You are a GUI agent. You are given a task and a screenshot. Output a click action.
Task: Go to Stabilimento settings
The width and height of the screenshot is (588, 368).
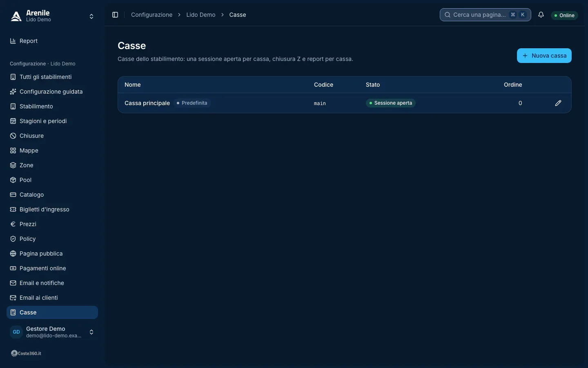[x=52, y=106]
